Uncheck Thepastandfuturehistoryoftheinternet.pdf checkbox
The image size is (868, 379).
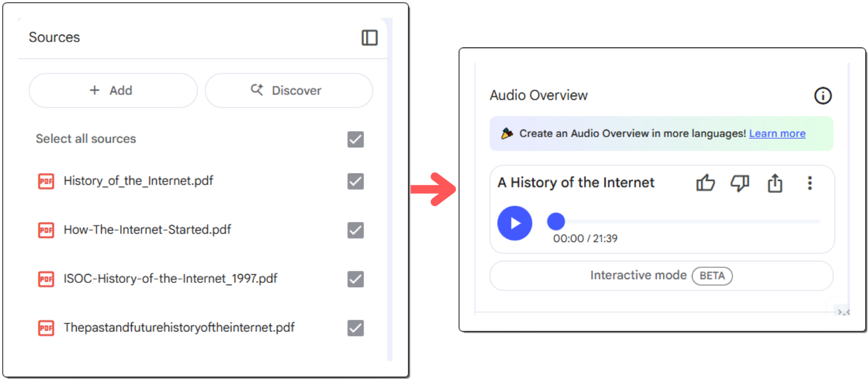(355, 328)
